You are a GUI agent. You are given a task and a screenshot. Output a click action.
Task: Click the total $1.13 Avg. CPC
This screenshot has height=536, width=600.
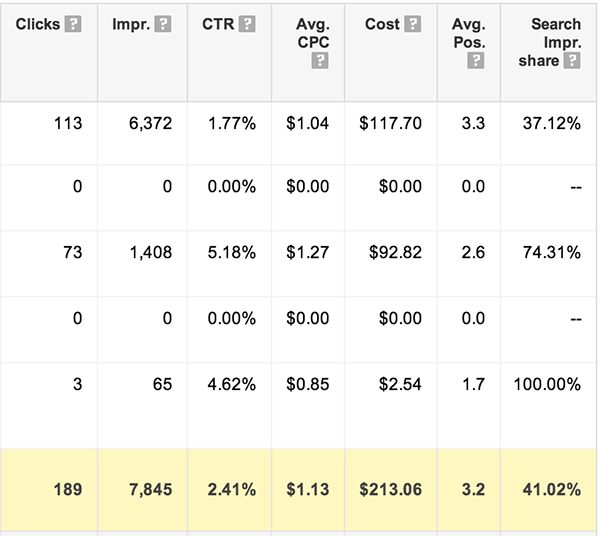pyautogui.click(x=308, y=490)
